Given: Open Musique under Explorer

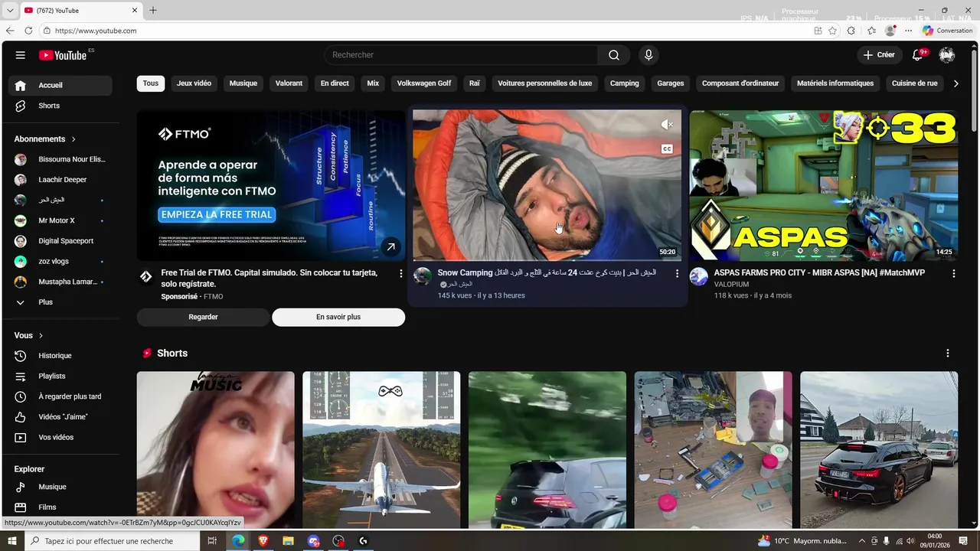Looking at the screenshot, I should click(60, 487).
